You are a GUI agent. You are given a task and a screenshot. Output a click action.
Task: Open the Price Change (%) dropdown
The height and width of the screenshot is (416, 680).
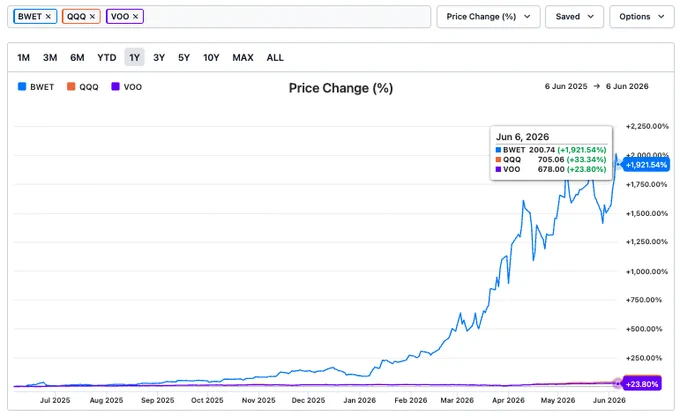488,16
